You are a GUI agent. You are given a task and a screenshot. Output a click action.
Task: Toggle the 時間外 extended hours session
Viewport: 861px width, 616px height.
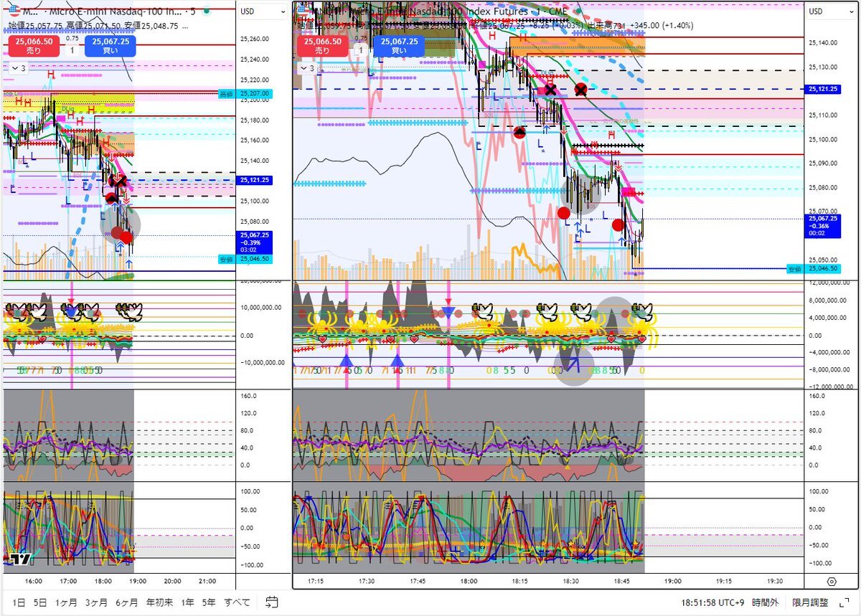click(x=766, y=602)
